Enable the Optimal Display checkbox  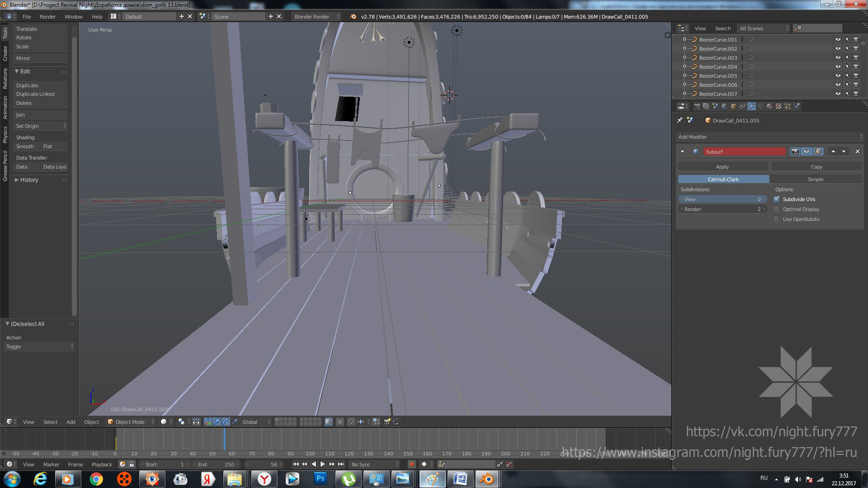[x=777, y=209]
